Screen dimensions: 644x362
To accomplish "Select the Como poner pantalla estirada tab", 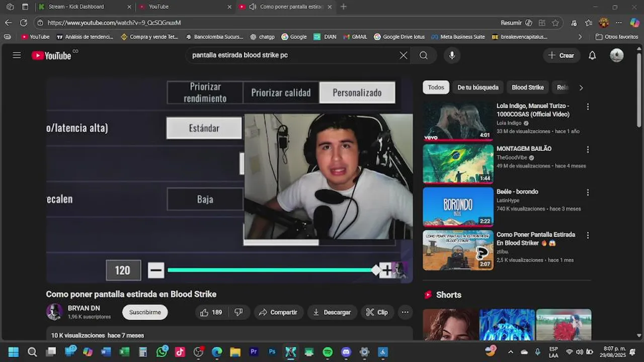I will (286, 7).
